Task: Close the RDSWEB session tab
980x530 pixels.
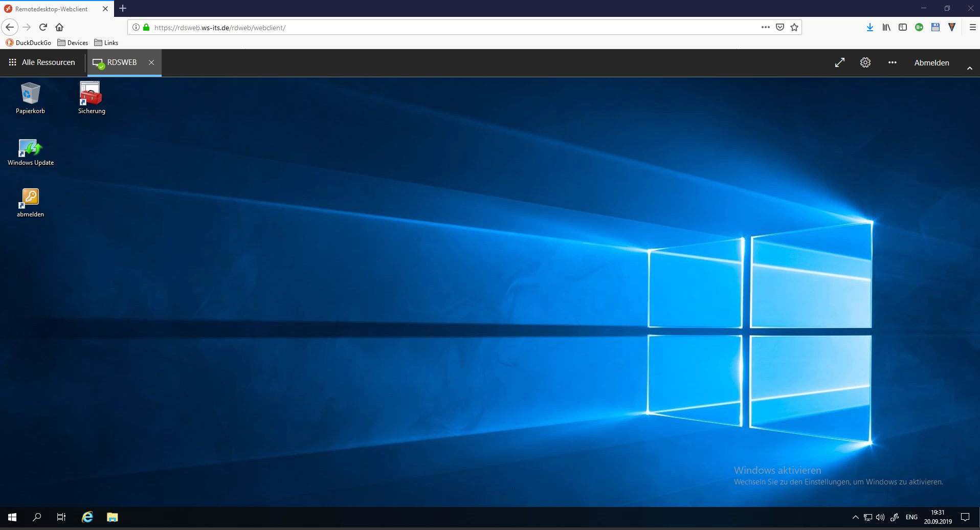Action: point(151,62)
